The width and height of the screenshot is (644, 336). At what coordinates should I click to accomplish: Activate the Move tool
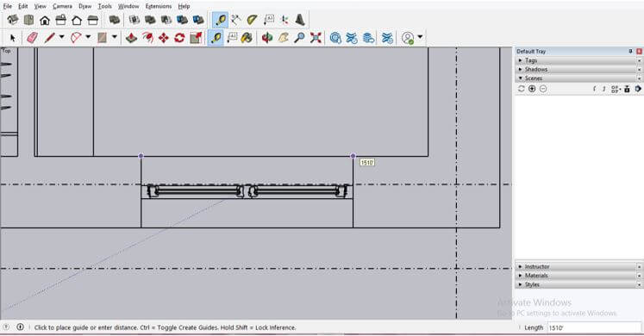(164, 38)
